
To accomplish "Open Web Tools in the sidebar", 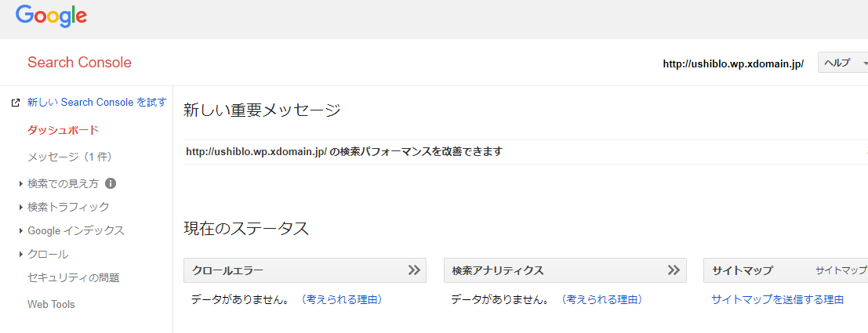I will pos(51,304).
